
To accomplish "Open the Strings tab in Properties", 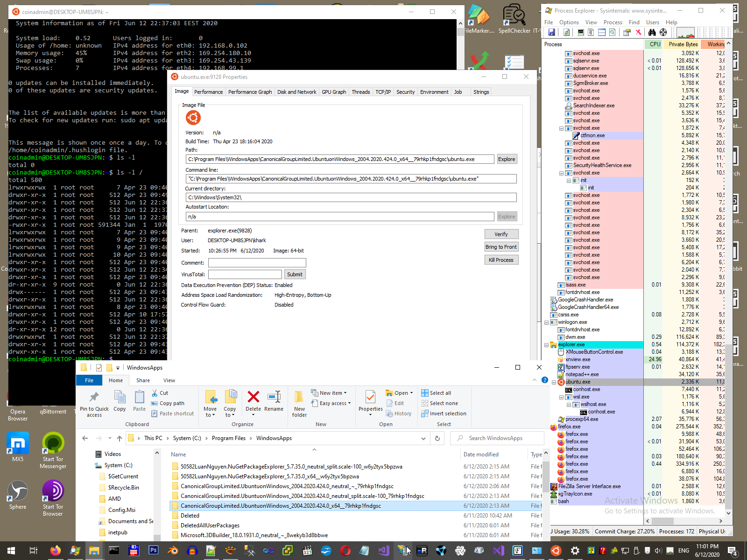I will tap(481, 92).
